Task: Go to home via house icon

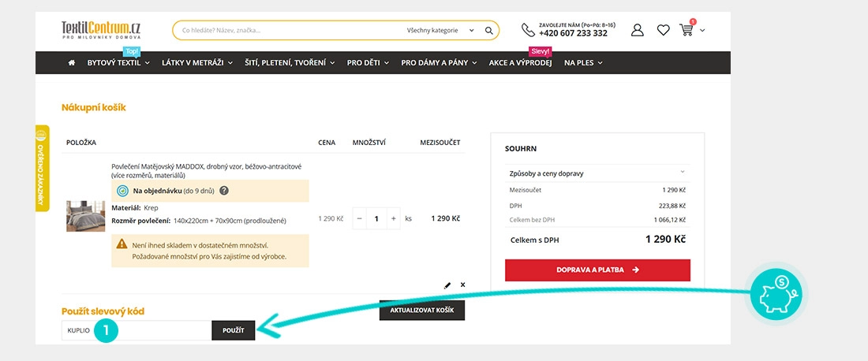Action: coord(71,62)
